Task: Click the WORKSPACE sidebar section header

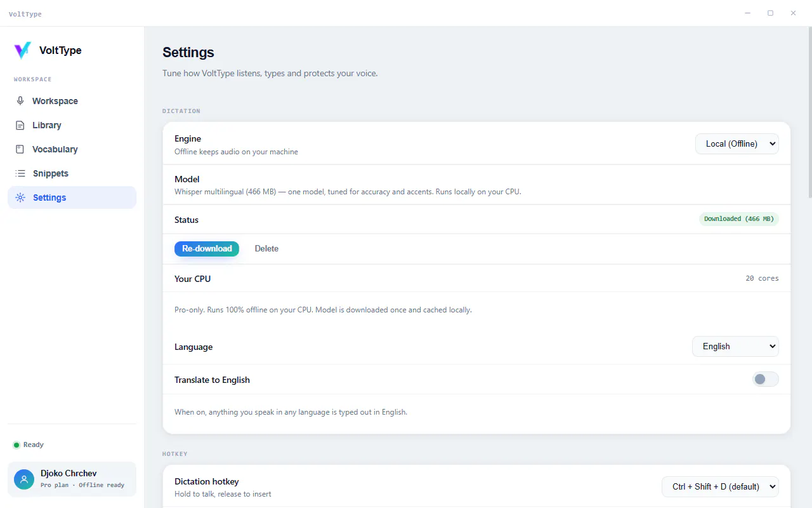Action: 33,79
